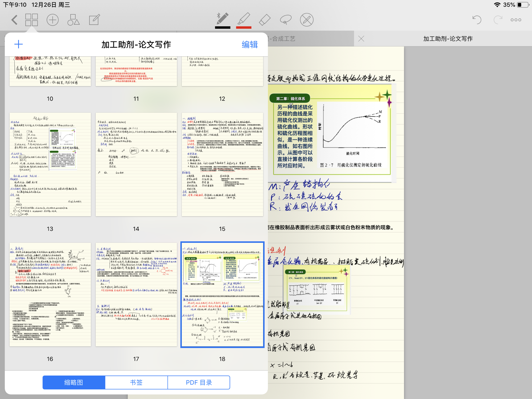The height and width of the screenshot is (399, 532).
Task: Tap the 编辑 button
Action: coord(250,44)
